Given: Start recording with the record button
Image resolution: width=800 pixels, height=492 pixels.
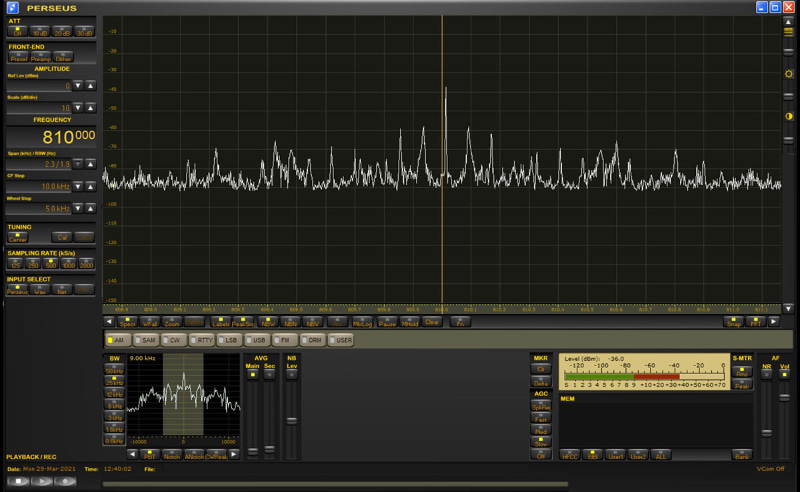Looking at the screenshot, I should pyautogui.click(x=65, y=481).
